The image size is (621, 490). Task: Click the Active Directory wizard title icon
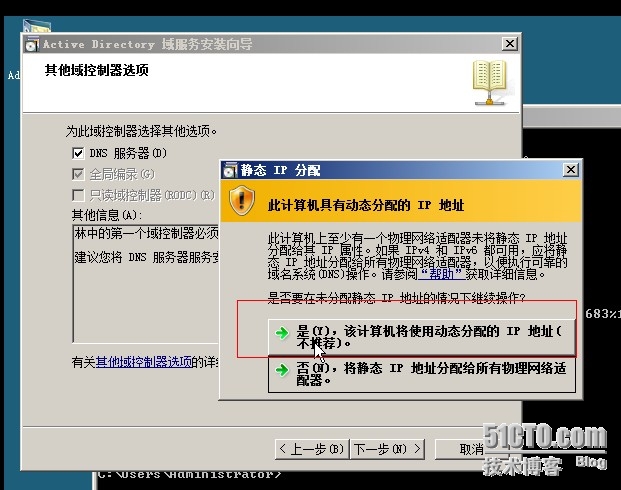coord(32,44)
